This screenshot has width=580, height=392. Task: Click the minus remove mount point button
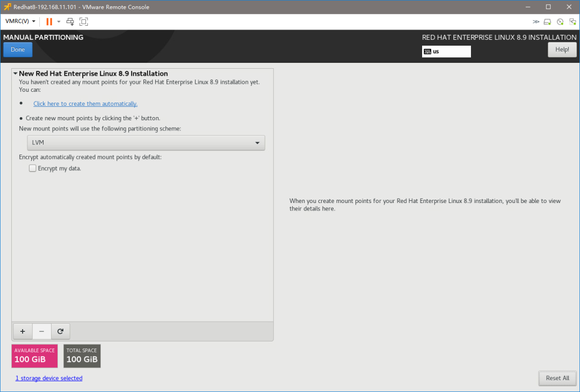click(x=41, y=331)
